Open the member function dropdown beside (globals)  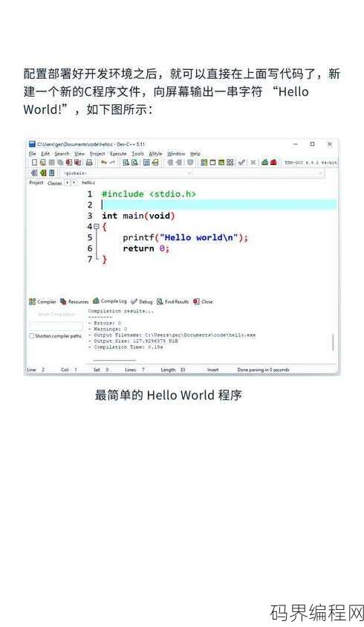(259, 173)
